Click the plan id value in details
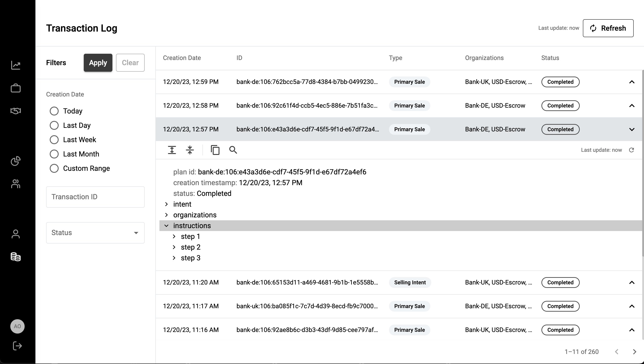 click(282, 172)
